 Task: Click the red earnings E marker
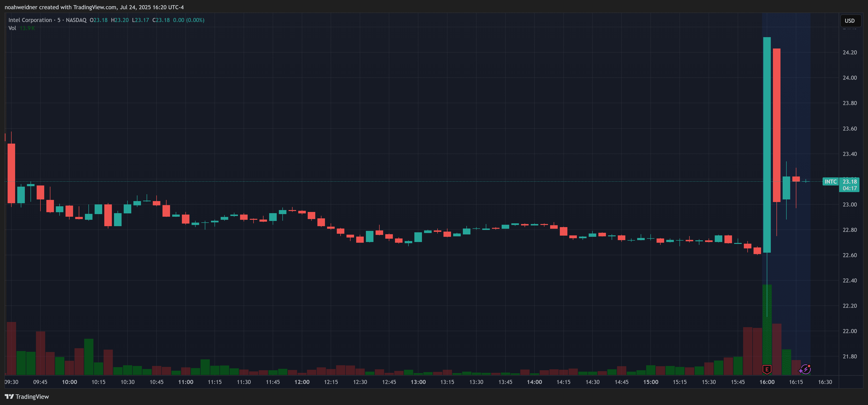767,369
